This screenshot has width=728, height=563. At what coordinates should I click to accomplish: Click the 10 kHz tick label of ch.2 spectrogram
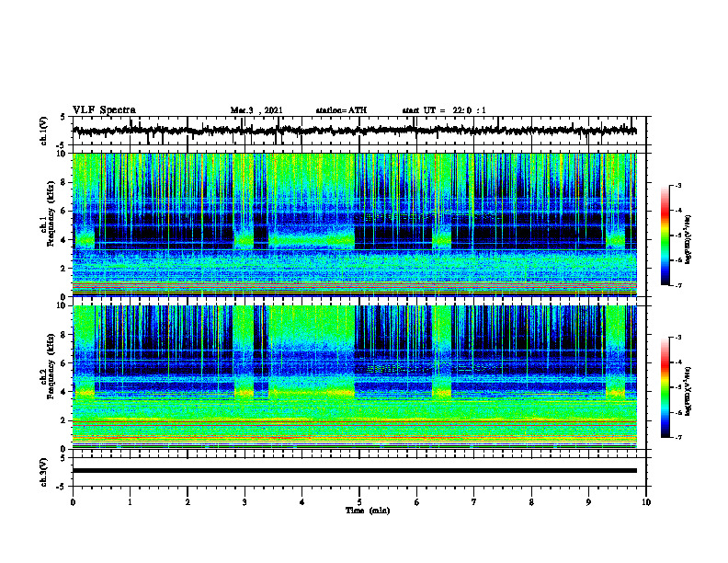[x=62, y=306]
